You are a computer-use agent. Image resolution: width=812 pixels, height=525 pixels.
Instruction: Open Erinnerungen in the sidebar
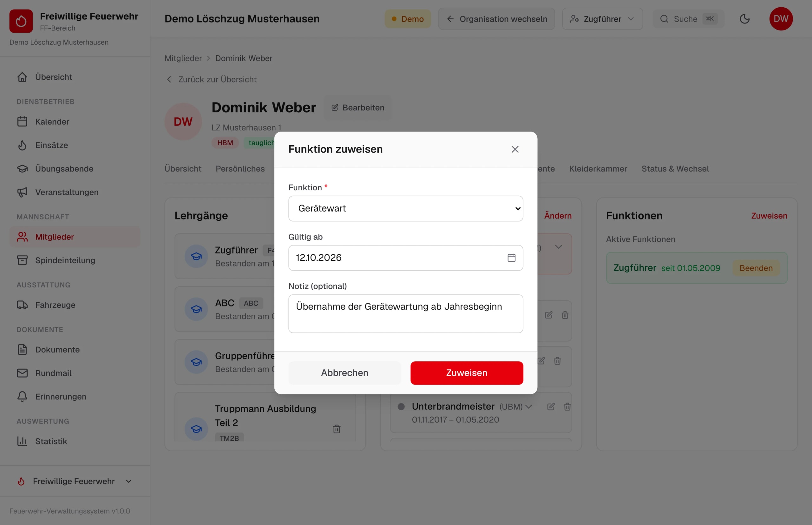click(x=75, y=397)
